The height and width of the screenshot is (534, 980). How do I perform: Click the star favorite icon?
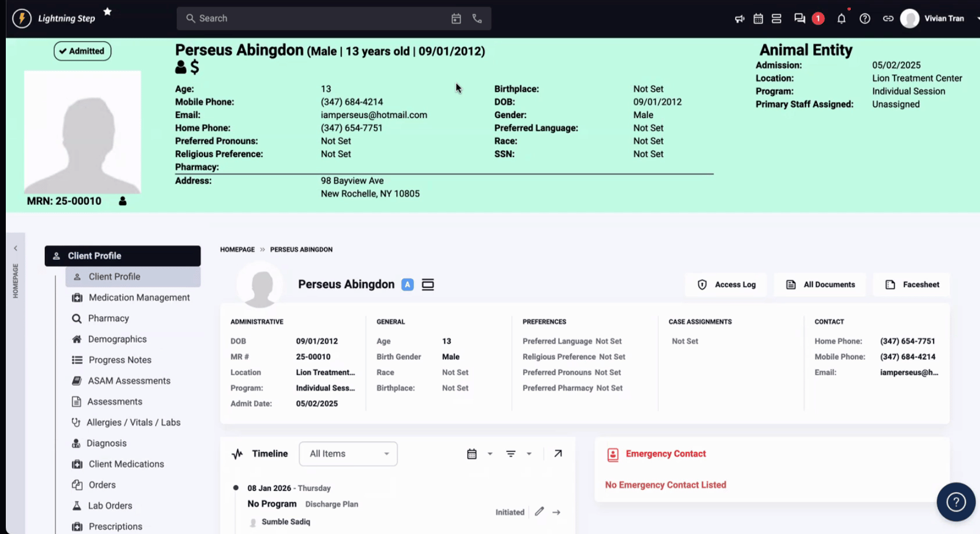pyautogui.click(x=107, y=12)
